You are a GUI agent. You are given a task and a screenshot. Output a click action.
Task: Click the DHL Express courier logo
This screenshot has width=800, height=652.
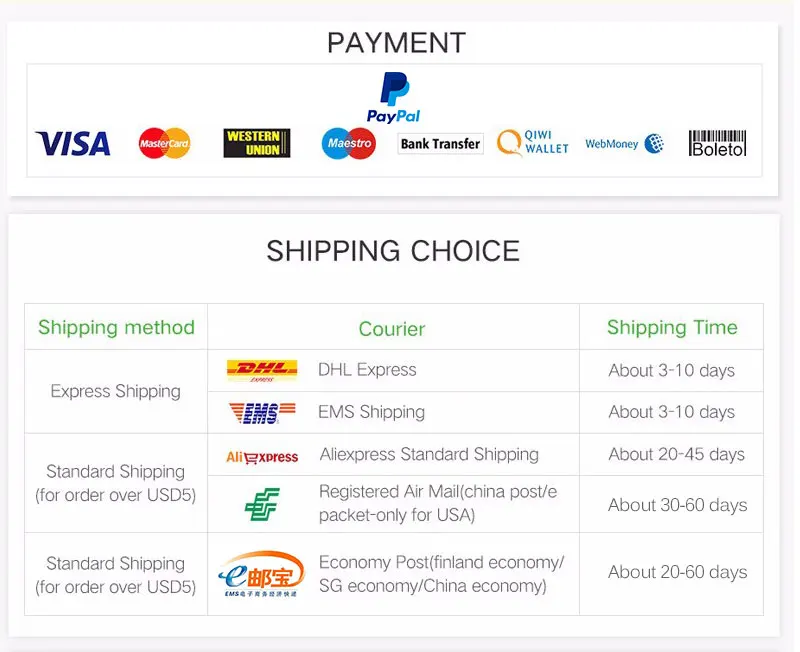click(262, 370)
